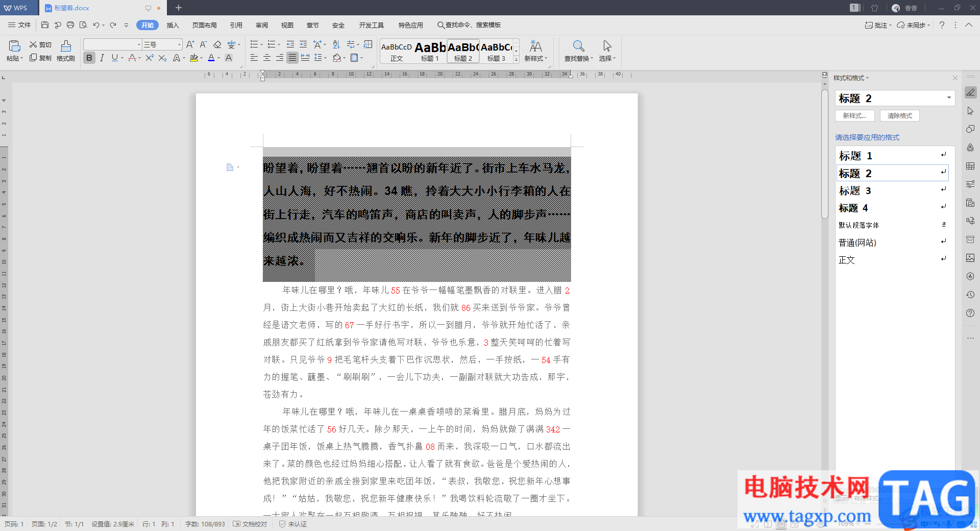Screen dimensions: 980x531
Task: Toggle strikethrough text formatting
Action: (132, 58)
